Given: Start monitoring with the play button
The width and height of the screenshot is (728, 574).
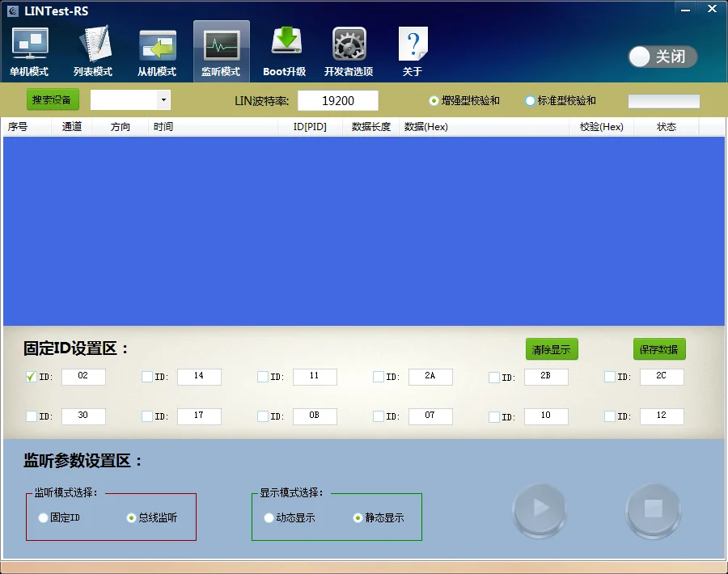Looking at the screenshot, I should (540, 509).
